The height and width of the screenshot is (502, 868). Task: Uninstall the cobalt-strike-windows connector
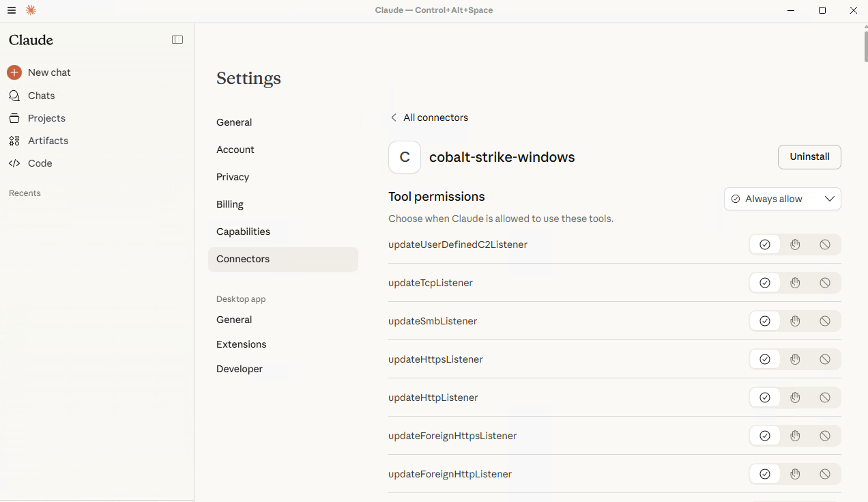pos(809,156)
